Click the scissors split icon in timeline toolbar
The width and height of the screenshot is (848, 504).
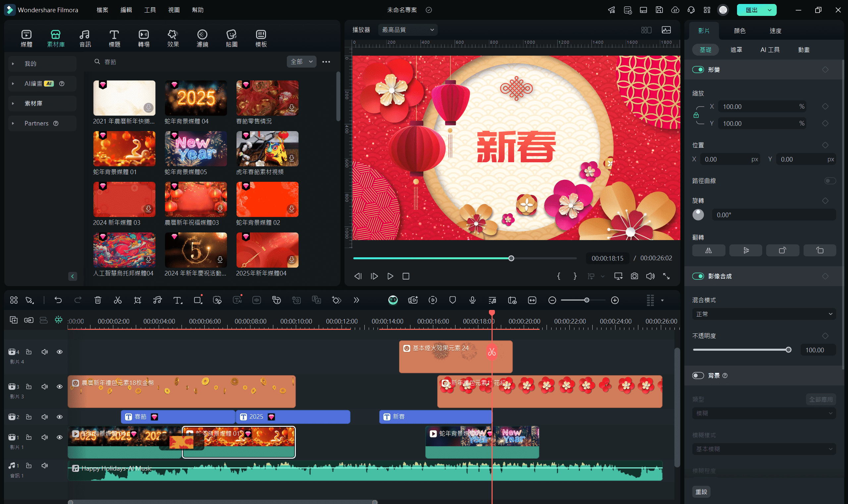118,300
